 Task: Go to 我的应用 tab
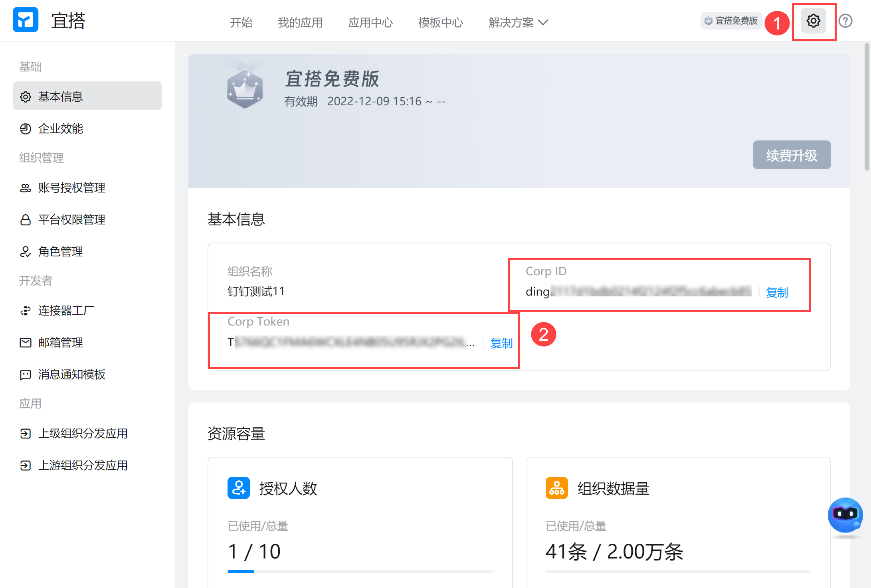(300, 22)
